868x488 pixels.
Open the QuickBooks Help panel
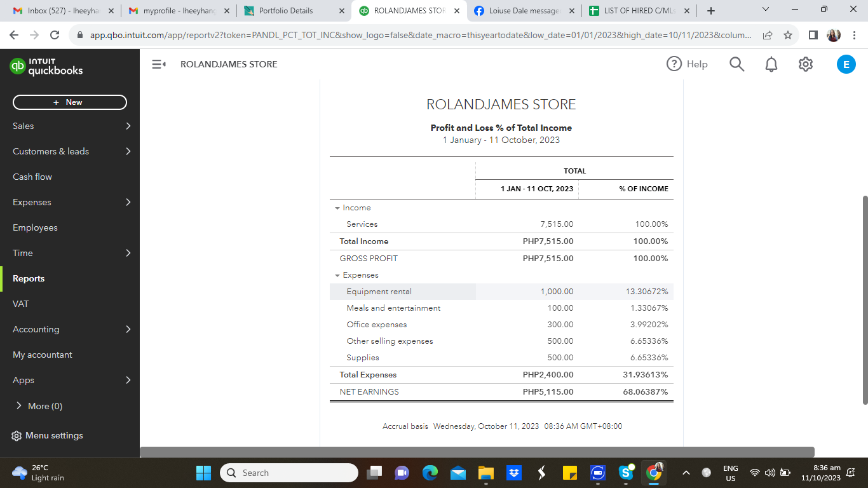tap(687, 64)
